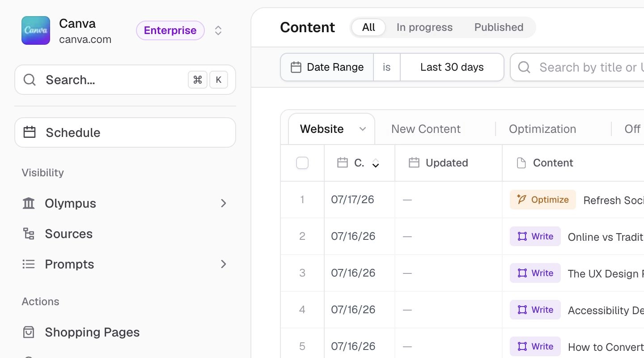Expand the Olympus chevron
Viewport: 644px width, 358px height.
coord(224,203)
